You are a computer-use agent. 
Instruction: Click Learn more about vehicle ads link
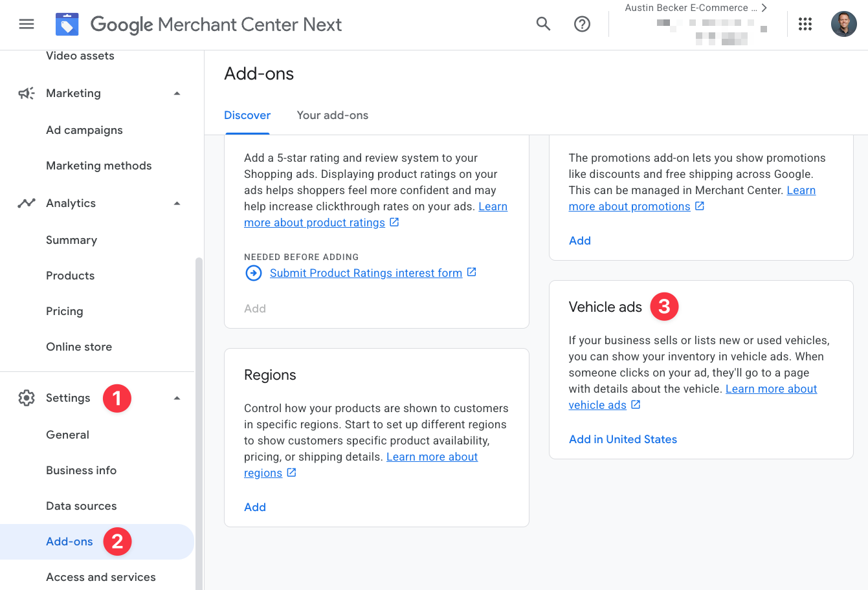771,389
